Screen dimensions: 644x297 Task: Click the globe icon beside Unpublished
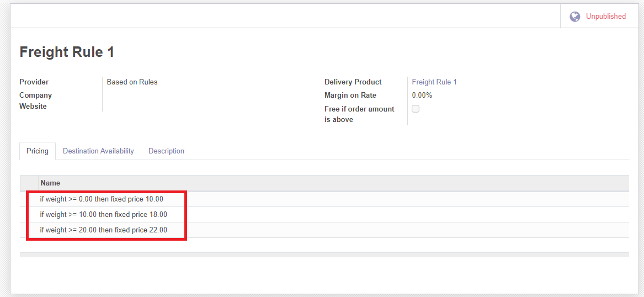pyautogui.click(x=574, y=17)
